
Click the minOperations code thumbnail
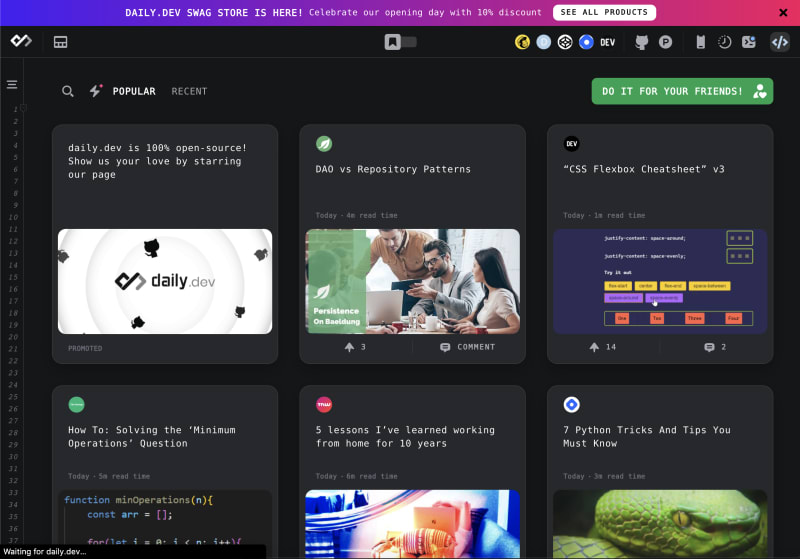(x=165, y=524)
